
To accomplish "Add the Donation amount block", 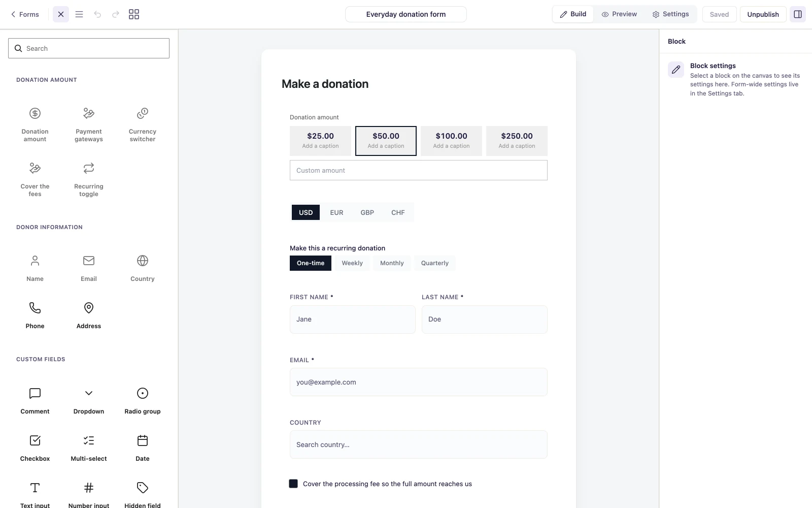I will click(x=35, y=124).
